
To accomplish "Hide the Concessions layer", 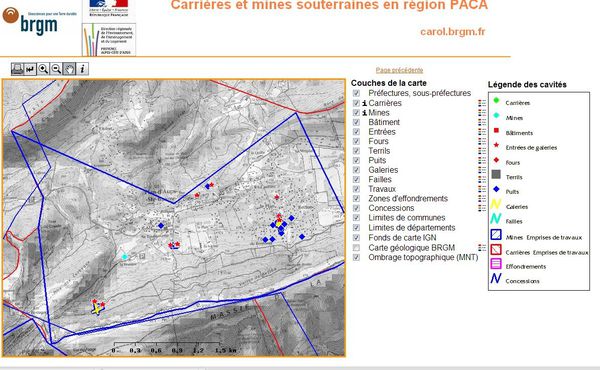I will coord(356,208).
